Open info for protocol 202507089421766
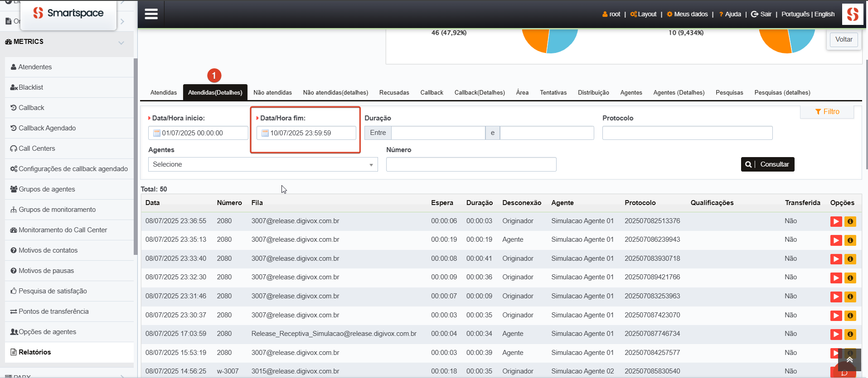The image size is (868, 378). click(x=850, y=278)
